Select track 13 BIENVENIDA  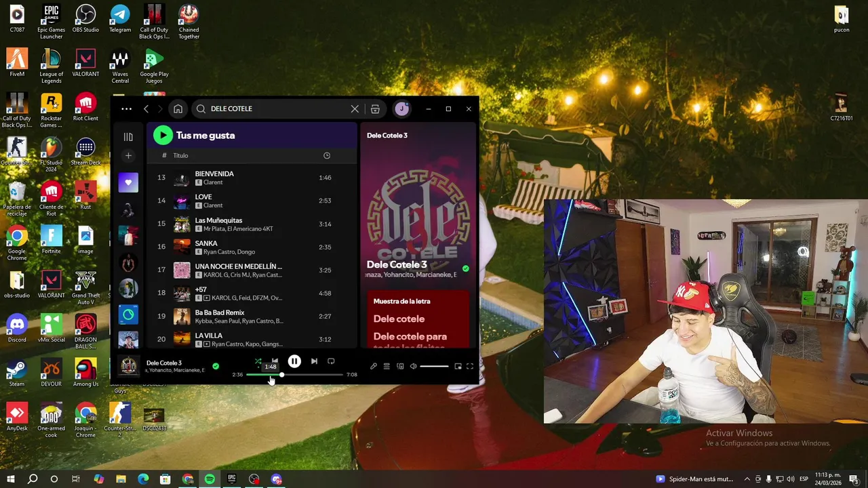coord(252,178)
